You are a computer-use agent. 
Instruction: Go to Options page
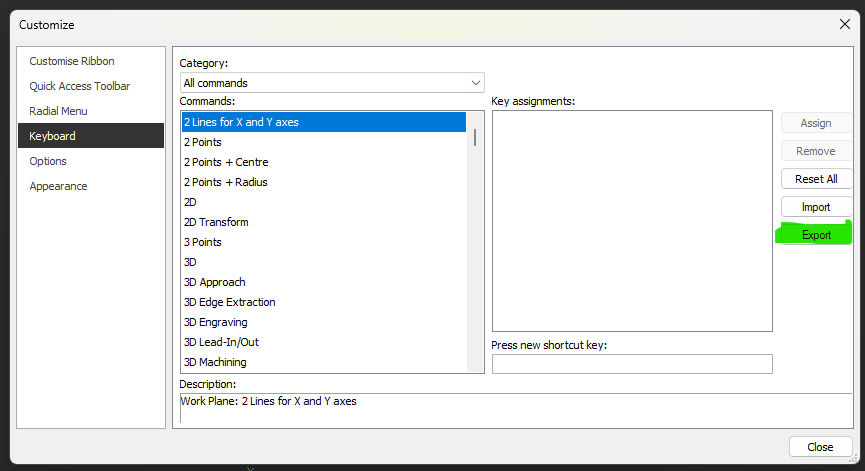coord(48,161)
